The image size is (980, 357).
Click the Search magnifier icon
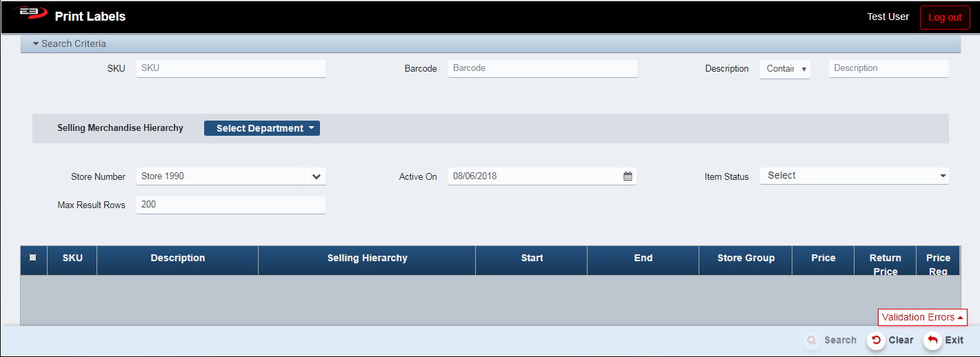pos(812,340)
